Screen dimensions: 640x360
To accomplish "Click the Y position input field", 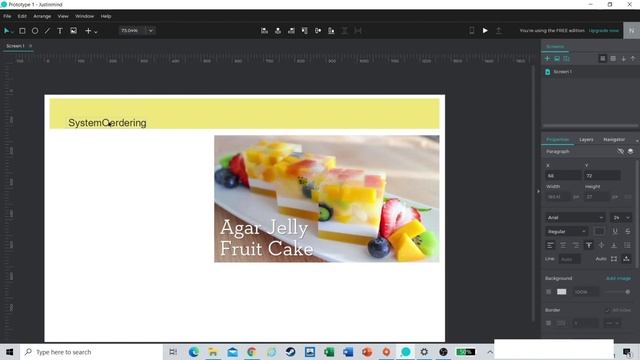I will coord(602,176).
